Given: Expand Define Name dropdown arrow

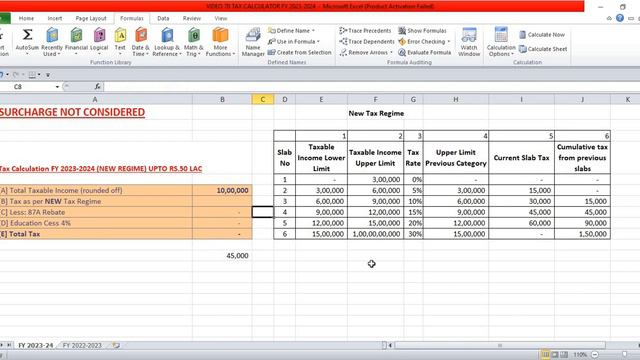Looking at the screenshot, I should [x=313, y=31].
